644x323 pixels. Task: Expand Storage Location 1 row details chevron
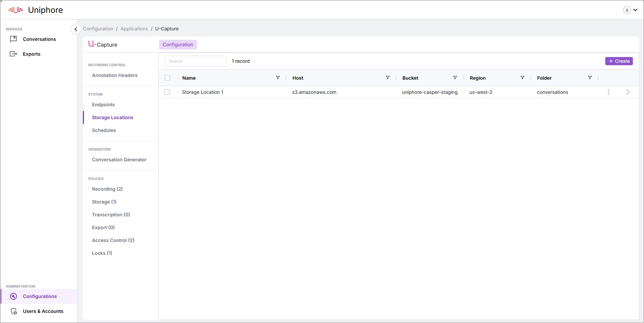click(627, 92)
